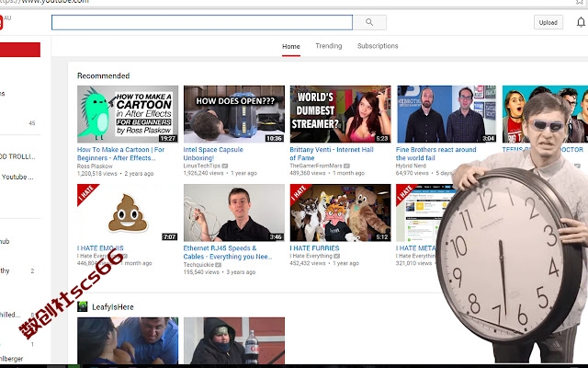Open first LeafyIsHere video thumbnail

tap(128, 340)
